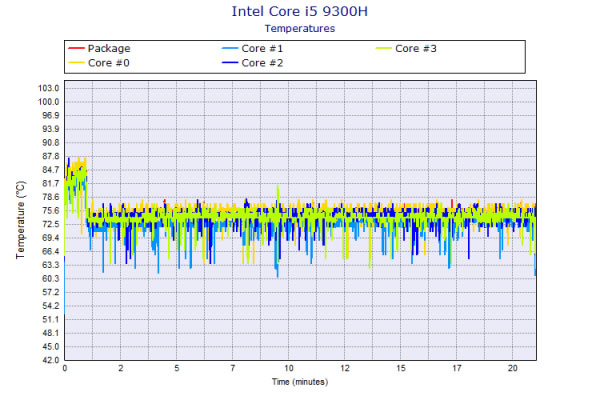This screenshot has height=400, width=600.
Task: Click the 17 minute x-axis tick label
Action: click(x=457, y=368)
